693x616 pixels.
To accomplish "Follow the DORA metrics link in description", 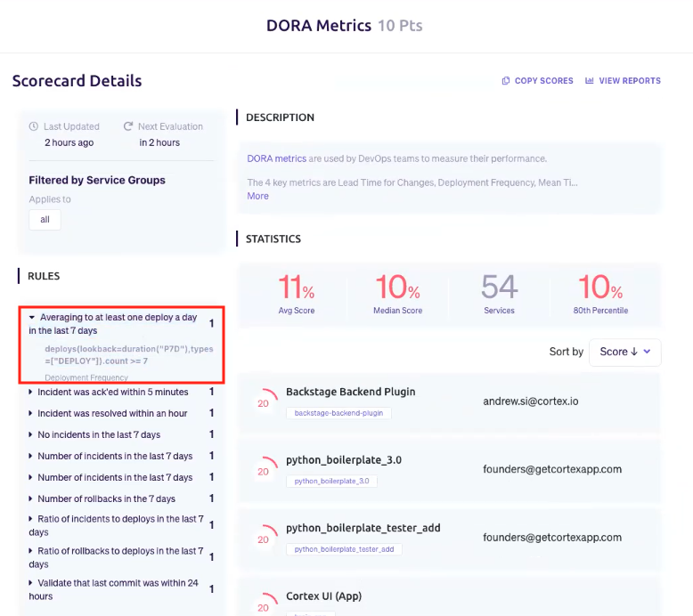I will [x=276, y=158].
